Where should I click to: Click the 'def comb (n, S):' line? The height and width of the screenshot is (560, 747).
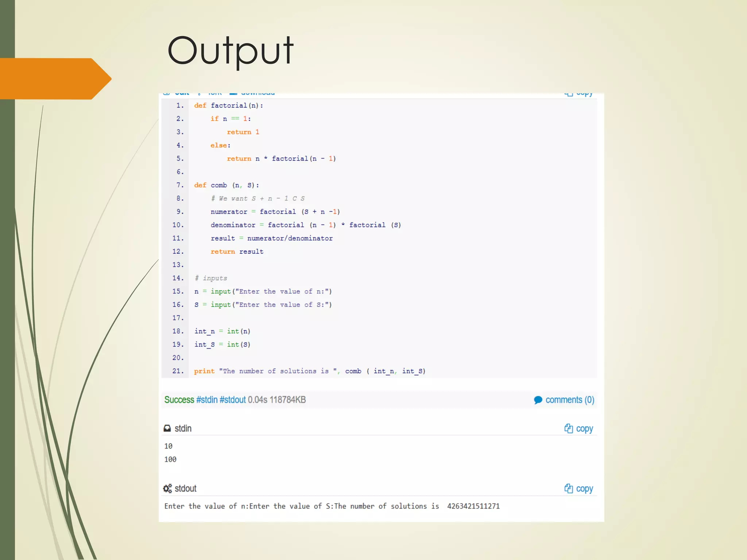[x=227, y=185]
